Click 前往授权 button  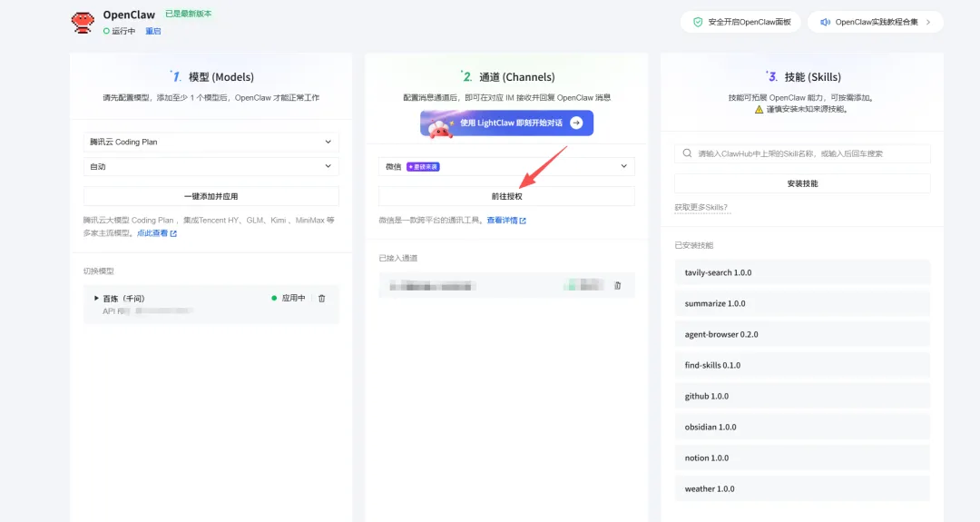point(506,196)
